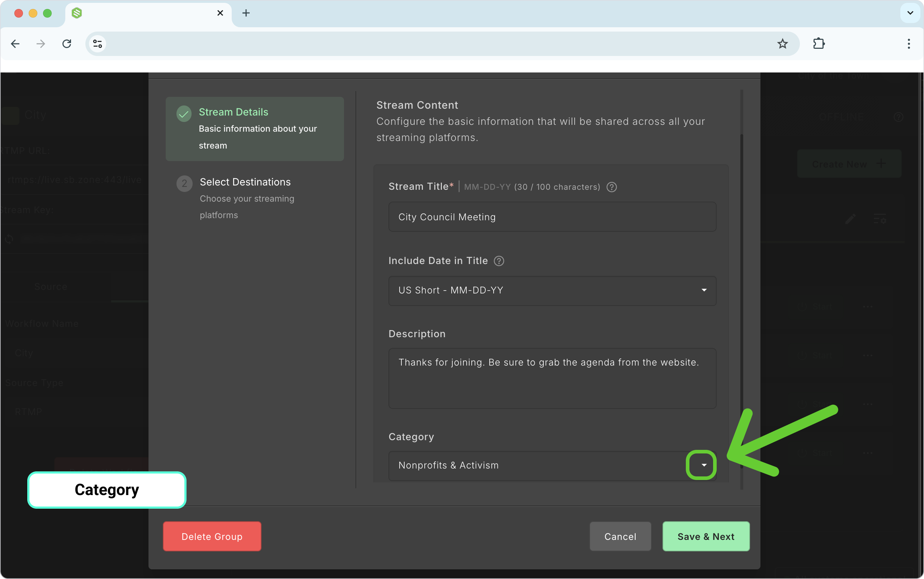The image size is (924, 579).
Task: Open the browser extensions puzzle icon
Action: pos(819,44)
